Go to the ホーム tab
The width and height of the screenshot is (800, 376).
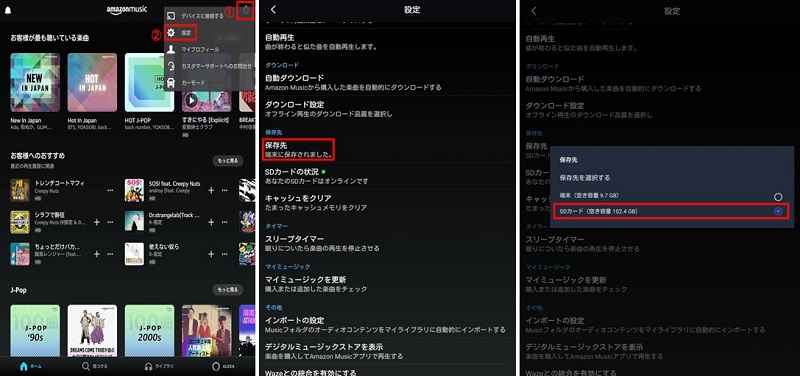coord(31,366)
